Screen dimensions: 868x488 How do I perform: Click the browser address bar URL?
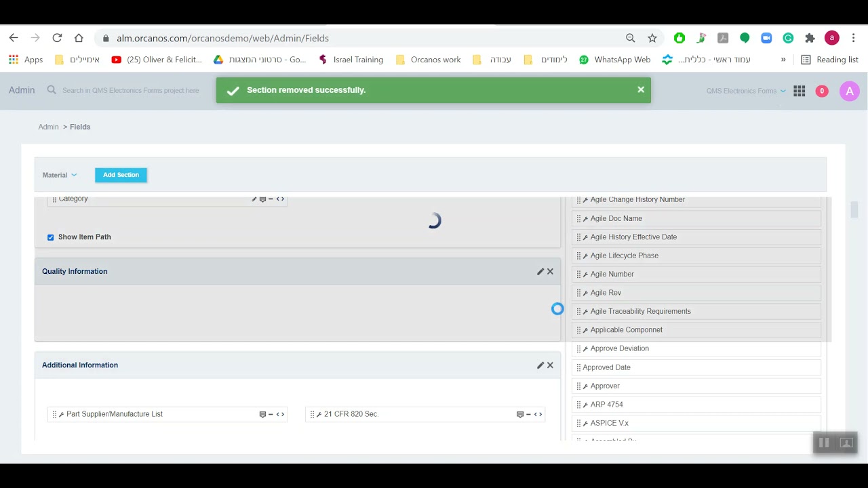(222, 39)
